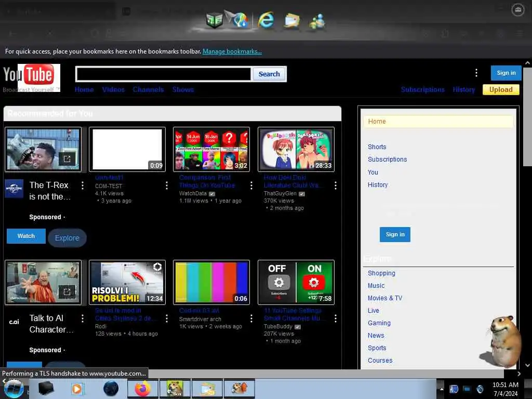The image size is (532, 399).
Task: Open the green cube dock icon
Action: click(214, 20)
